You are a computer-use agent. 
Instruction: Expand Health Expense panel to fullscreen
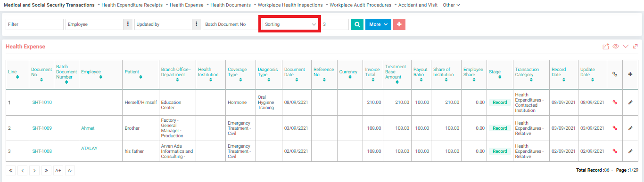pos(636,47)
